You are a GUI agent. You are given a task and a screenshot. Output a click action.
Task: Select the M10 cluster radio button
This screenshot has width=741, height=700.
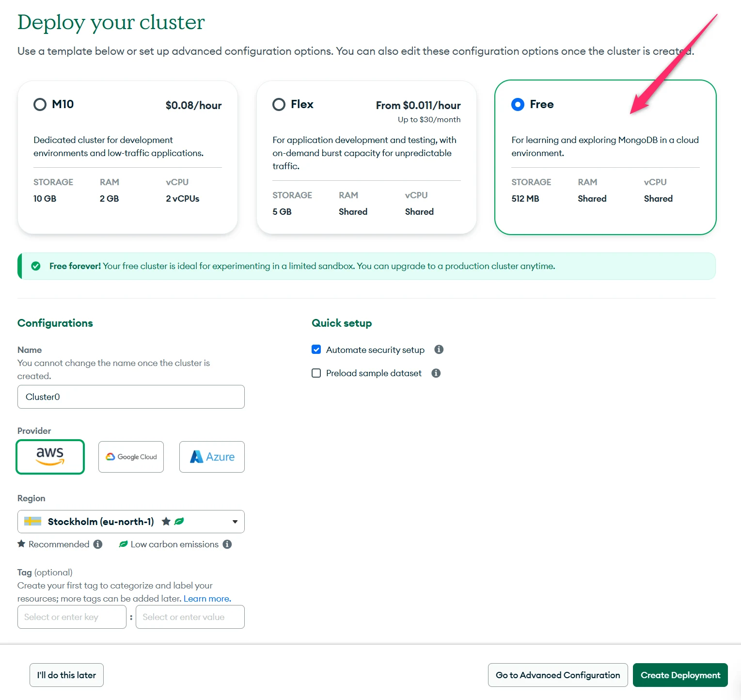40,105
